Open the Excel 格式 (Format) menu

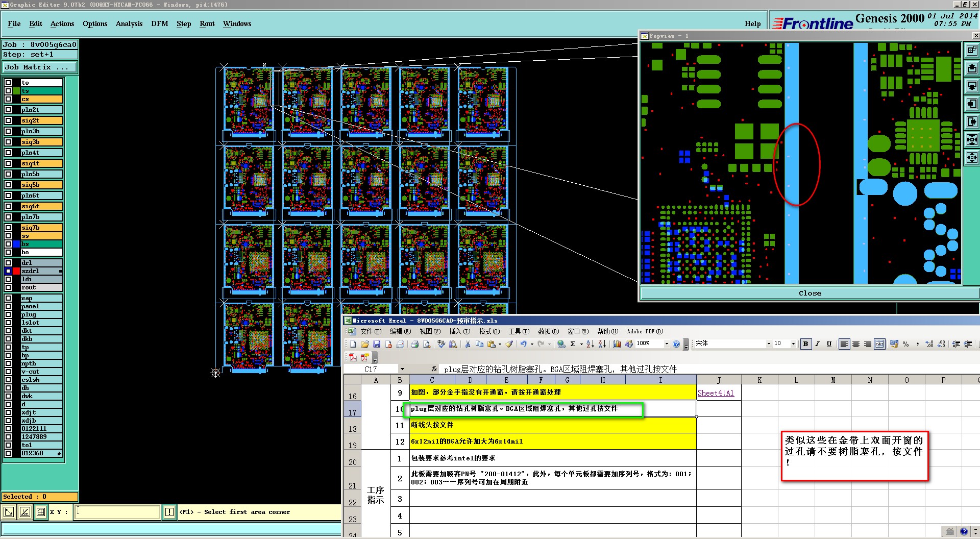tap(489, 332)
